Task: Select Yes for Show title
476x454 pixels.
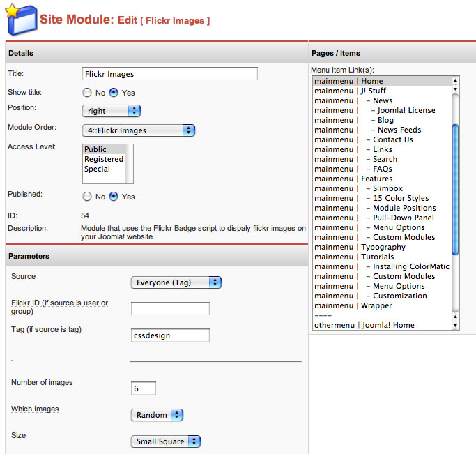Action: [114, 93]
